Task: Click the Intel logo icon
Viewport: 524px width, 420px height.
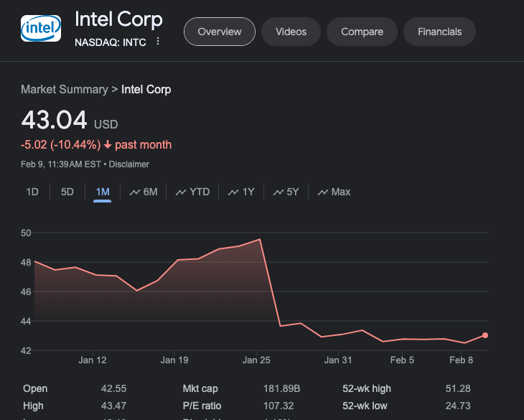Action: point(41,29)
